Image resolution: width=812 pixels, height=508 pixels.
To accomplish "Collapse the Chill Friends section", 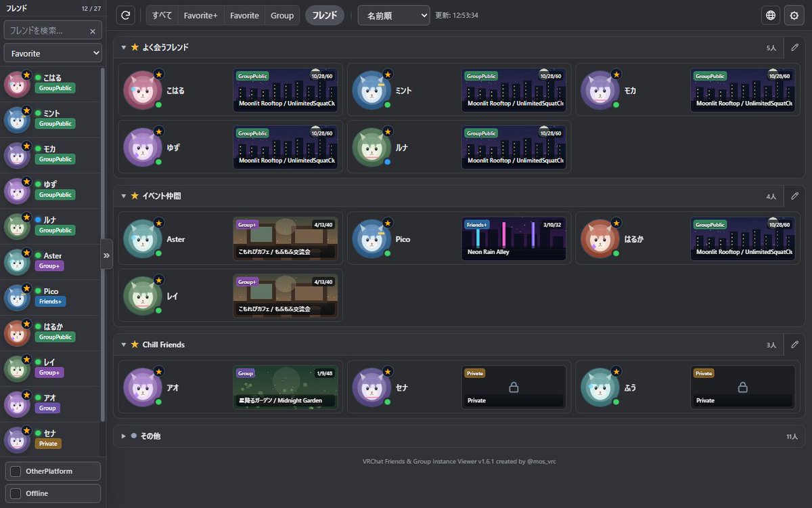I will click(124, 345).
